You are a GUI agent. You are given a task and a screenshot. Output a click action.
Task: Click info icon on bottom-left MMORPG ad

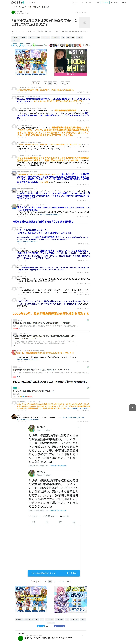pos(47,586)
